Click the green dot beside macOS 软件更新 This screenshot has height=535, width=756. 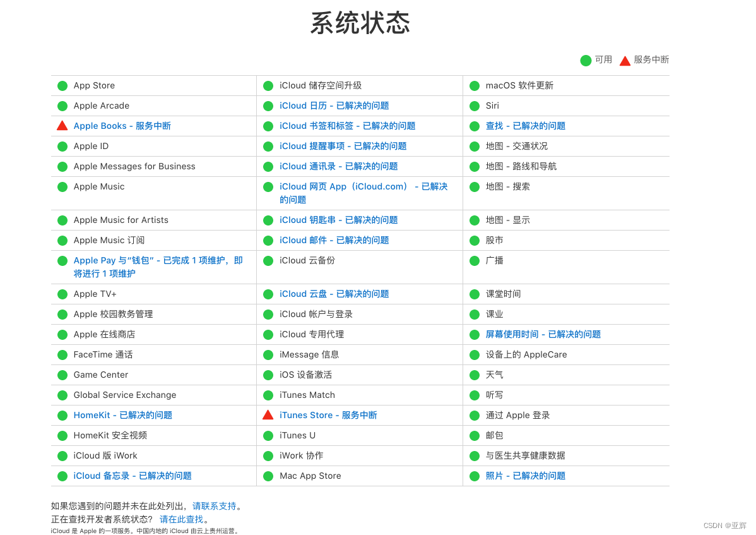[x=475, y=86]
